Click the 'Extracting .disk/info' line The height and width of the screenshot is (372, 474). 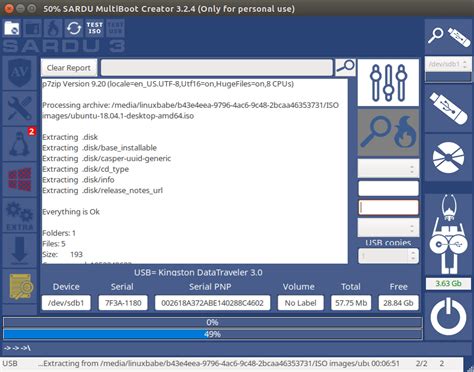[78, 180]
